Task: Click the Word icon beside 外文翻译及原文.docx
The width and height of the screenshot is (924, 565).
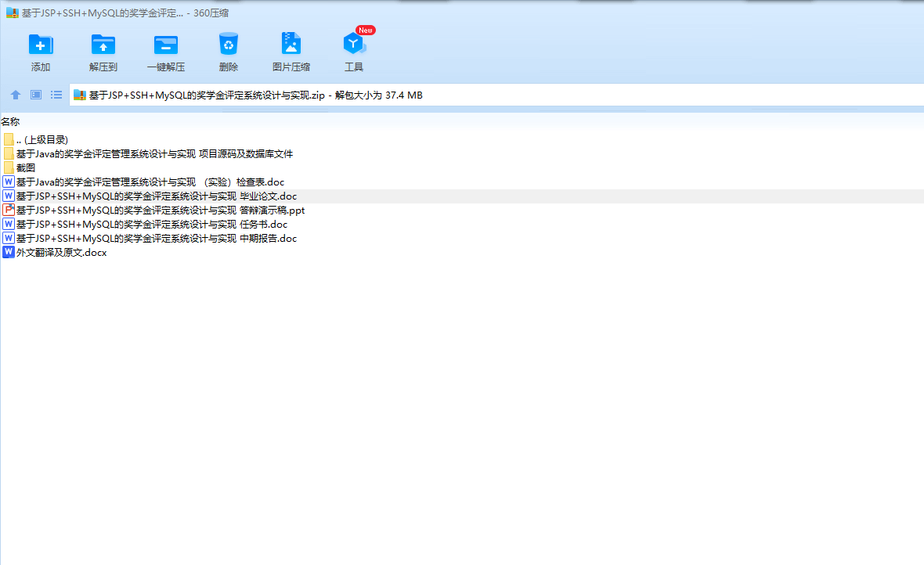Action: pos(9,252)
